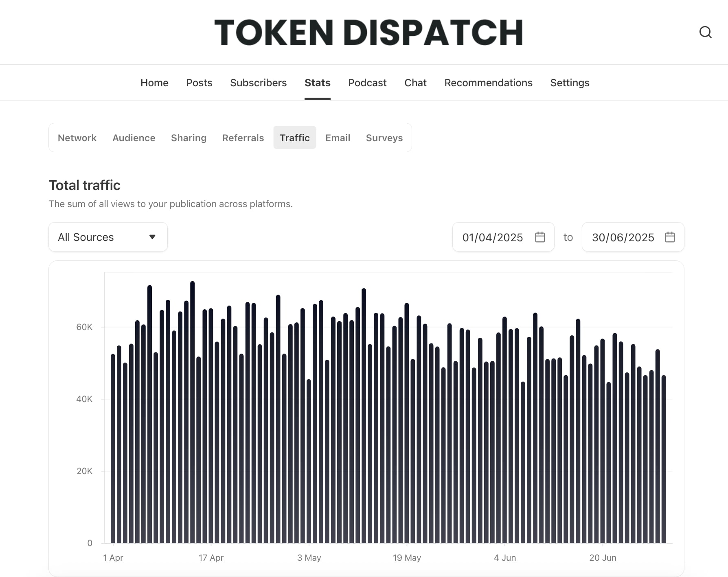Show the Referrals stats

243,138
